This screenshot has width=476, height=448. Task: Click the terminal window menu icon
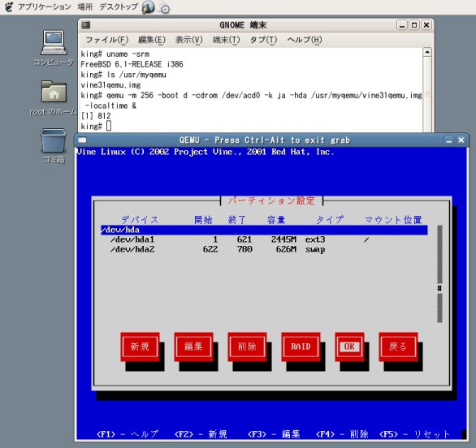click(x=86, y=25)
